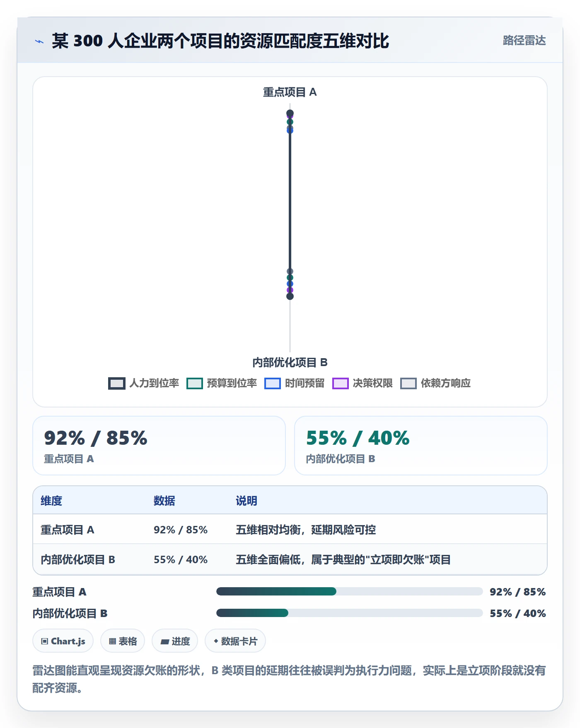580x728 pixels.
Task: Click the 数据卡片 tag button
Action: 235,641
